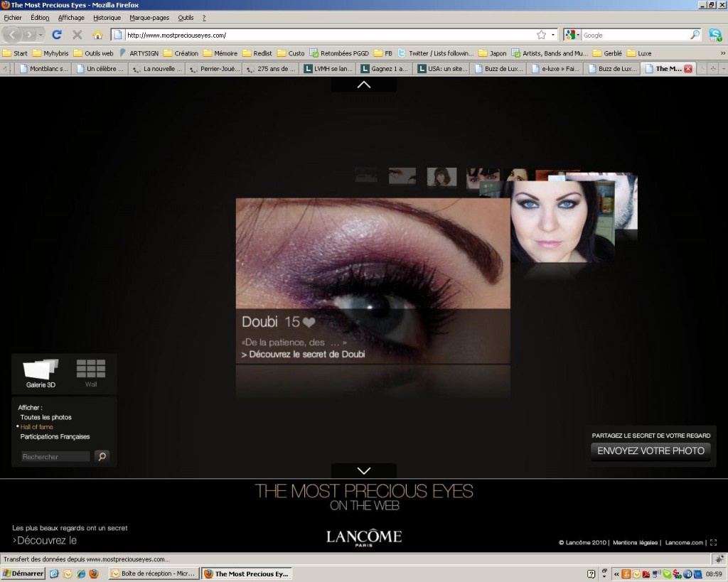This screenshot has height=582, width=728.
Task: Click the Skype icon in the navigation toolbar
Action: click(715, 35)
